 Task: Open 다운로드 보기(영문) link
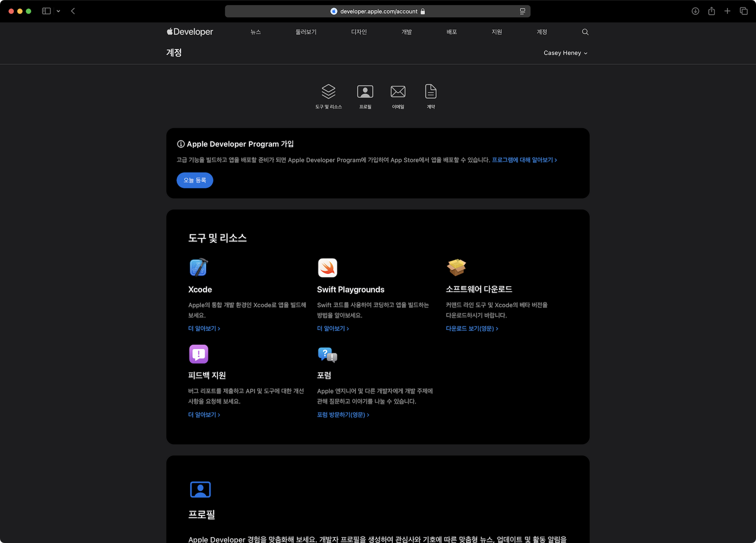tap(472, 329)
